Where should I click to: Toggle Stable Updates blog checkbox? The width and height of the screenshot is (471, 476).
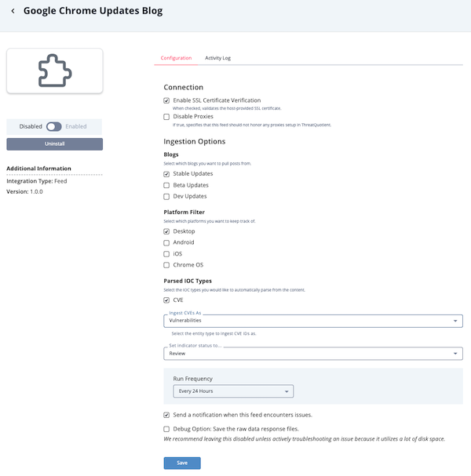(166, 174)
